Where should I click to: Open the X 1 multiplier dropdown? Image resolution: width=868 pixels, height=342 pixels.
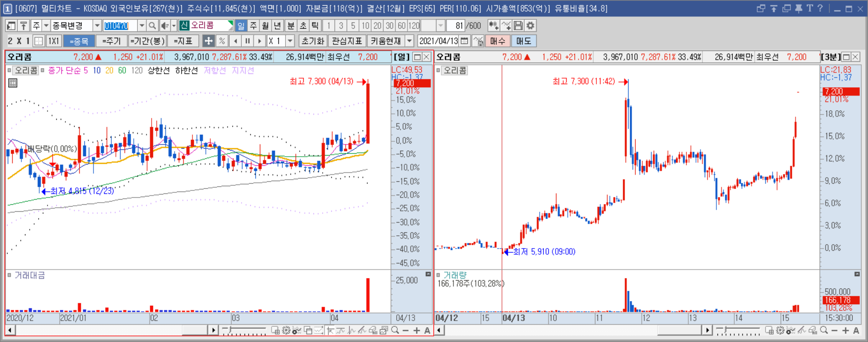click(x=290, y=41)
